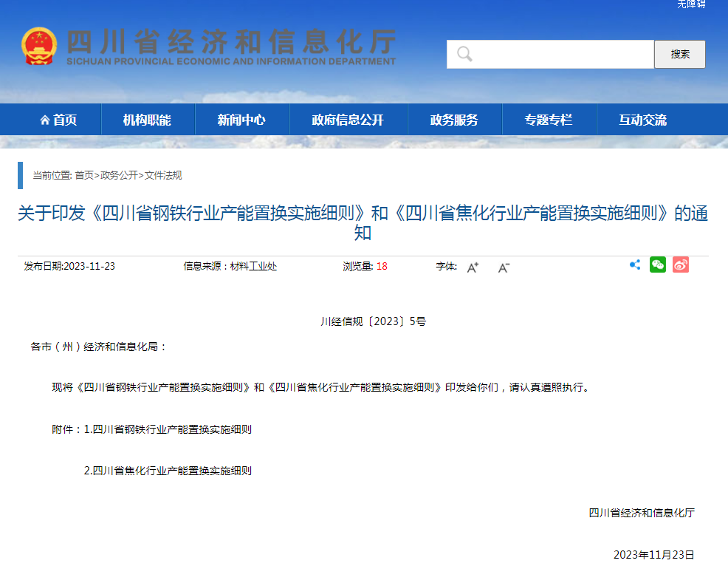Image resolution: width=728 pixels, height=566 pixels.
Task: Click the magnifier icon in search box
Action: click(x=464, y=53)
